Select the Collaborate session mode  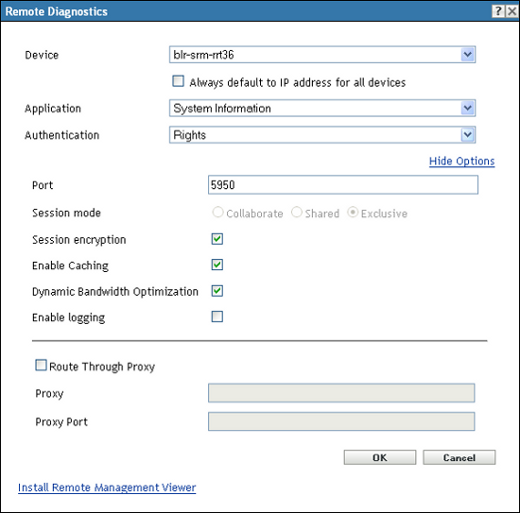pos(218,212)
